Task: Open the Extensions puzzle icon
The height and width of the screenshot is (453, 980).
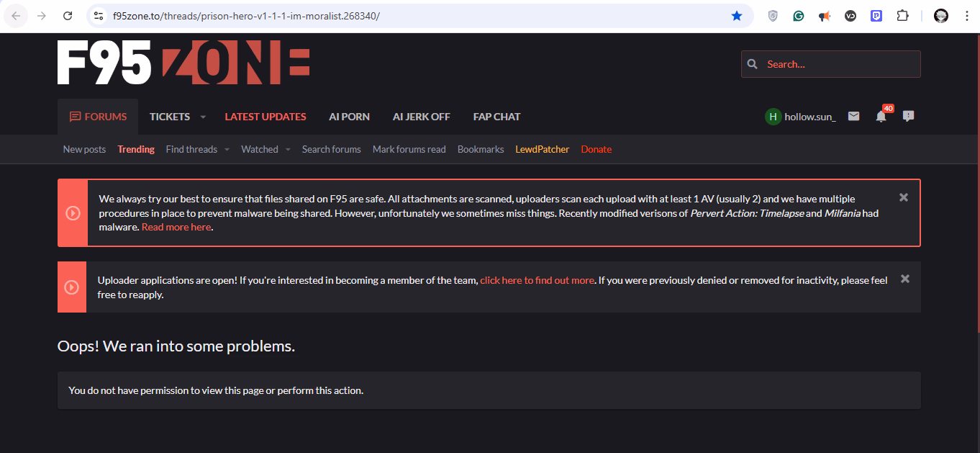Action: pyautogui.click(x=902, y=16)
